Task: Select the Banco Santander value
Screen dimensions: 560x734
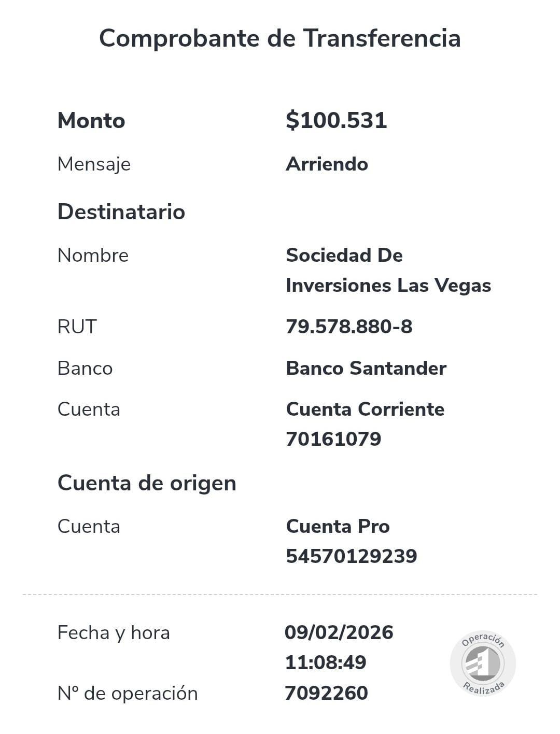Action: pyautogui.click(x=366, y=368)
